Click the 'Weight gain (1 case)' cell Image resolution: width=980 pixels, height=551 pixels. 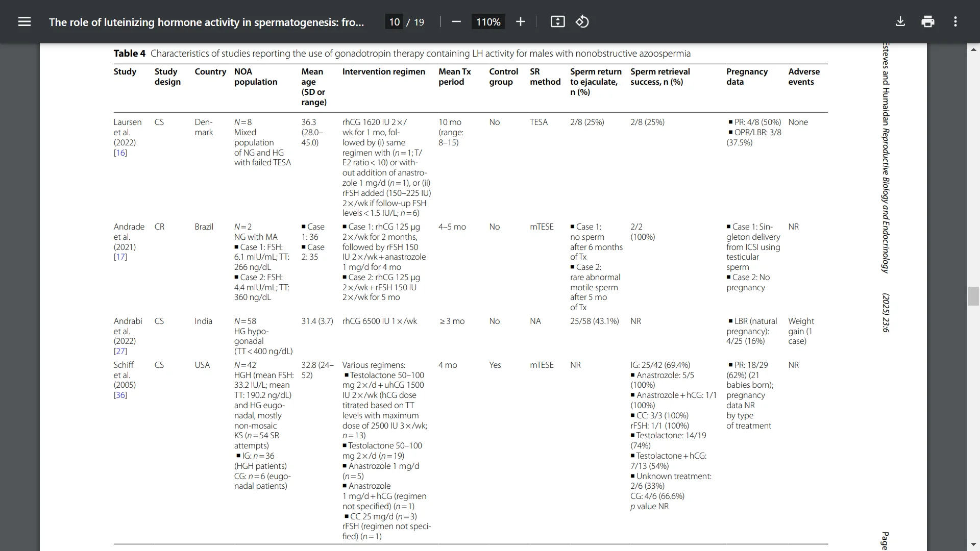[x=801, y=331]
